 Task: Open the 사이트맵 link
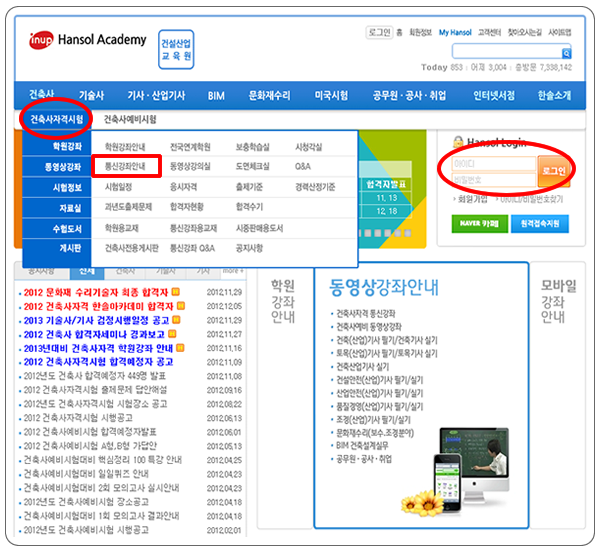point(559,33)
